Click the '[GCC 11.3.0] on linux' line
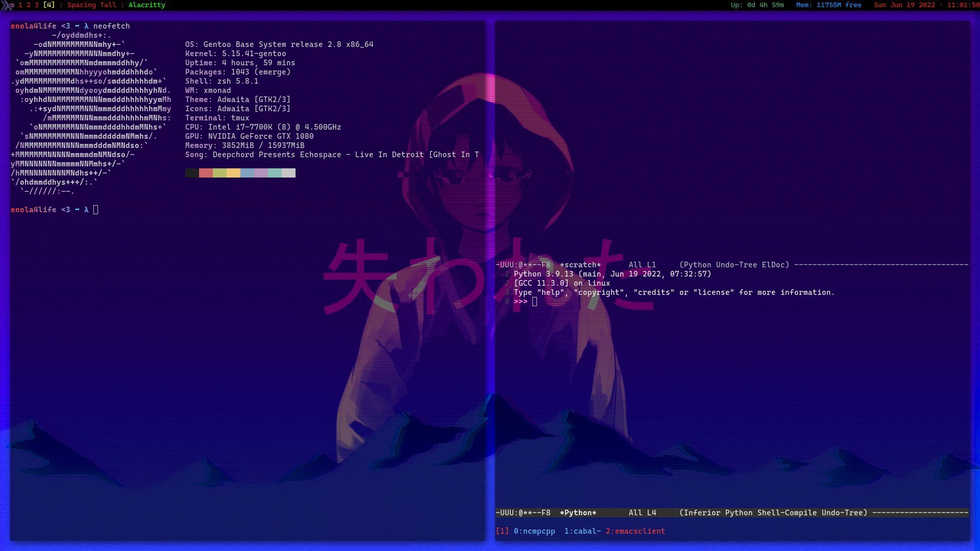The height and width of the screenshot is (551, 980). click(562, 283)
